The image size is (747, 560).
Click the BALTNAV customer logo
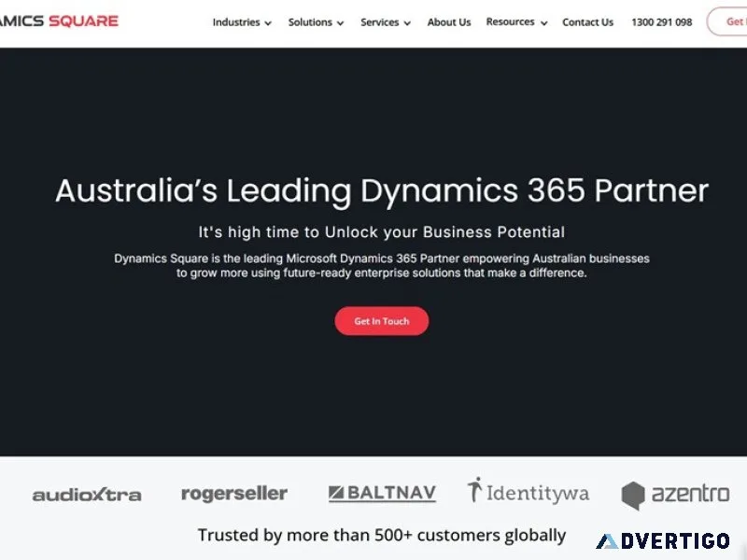point(382,493)
